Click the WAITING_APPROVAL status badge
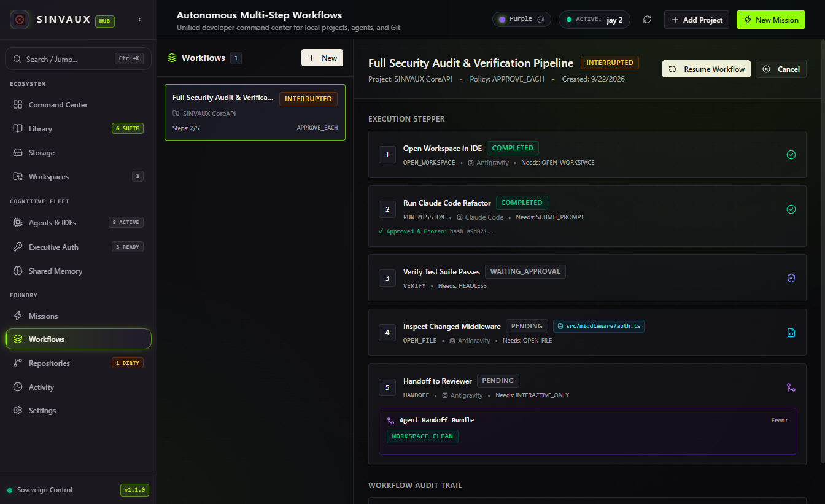Screen dimensions: 825x504 coord(525,271)
